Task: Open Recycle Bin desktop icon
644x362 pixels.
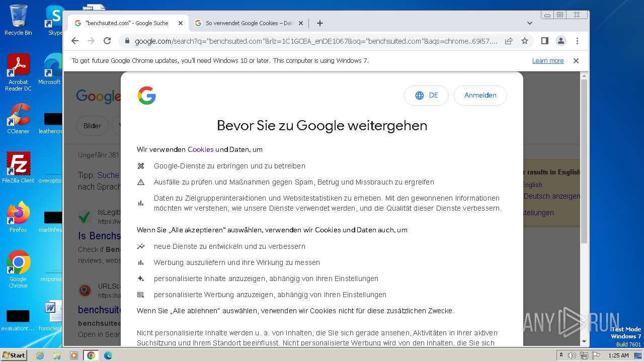Action: [18, 20]
